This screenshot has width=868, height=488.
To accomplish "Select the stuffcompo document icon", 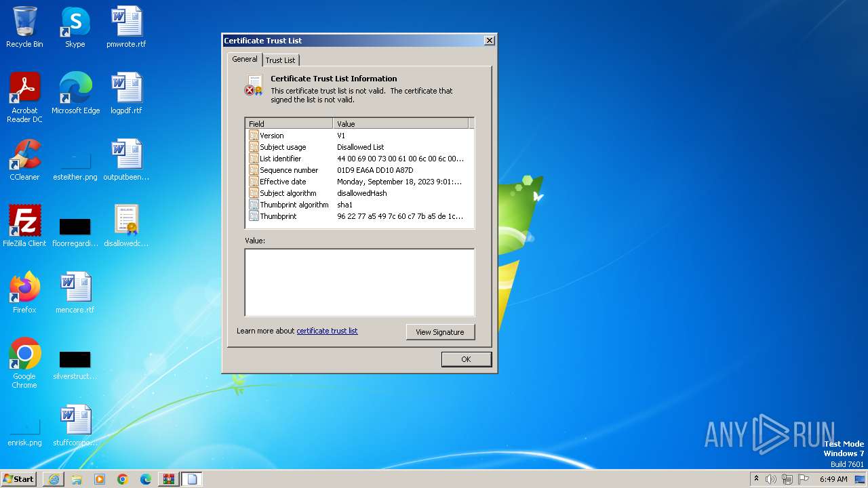I will pos(75,425).
